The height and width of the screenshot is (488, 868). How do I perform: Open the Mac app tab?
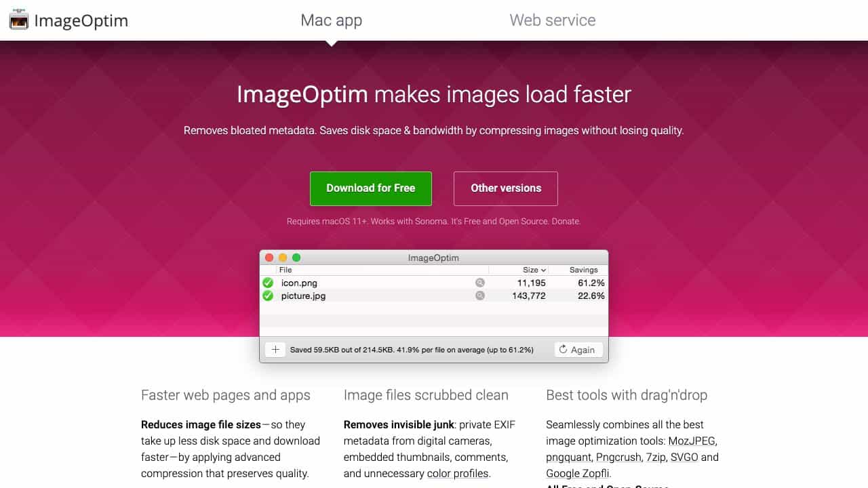click(x=332, y=20)
